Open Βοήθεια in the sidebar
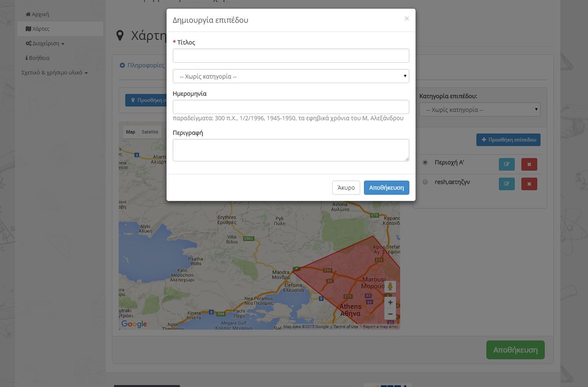The image size is (588, 387). (37, 58)
